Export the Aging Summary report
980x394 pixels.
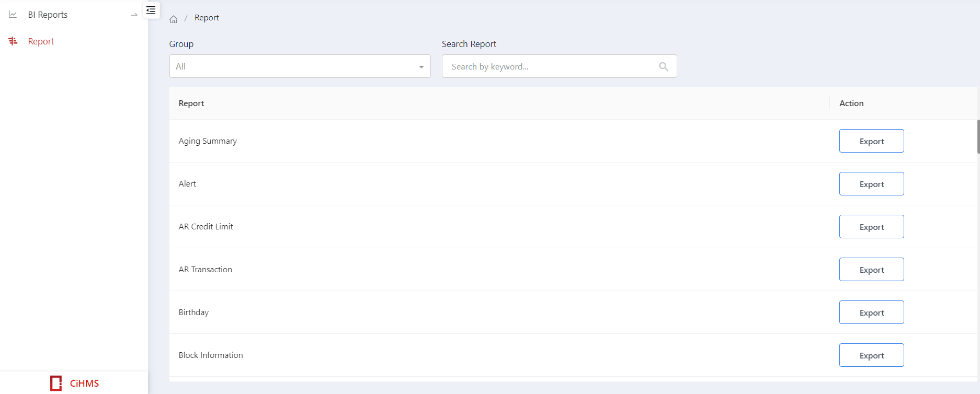(x=871, y=141)
